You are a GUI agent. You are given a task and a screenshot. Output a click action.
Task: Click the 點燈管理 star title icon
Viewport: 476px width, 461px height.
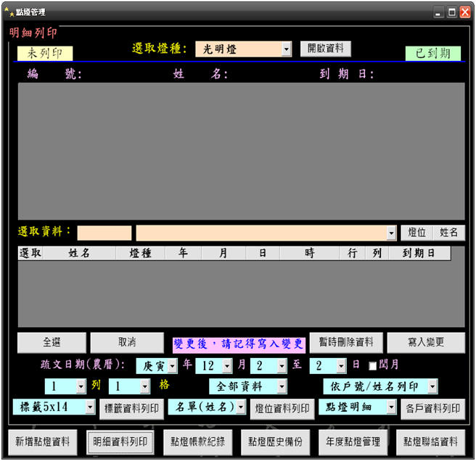[9, 12]
